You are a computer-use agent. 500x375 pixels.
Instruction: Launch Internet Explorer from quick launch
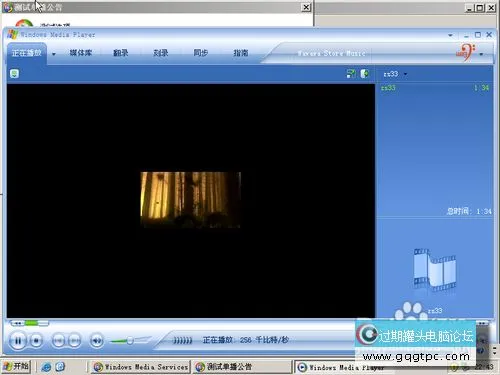click(x=46, y=367)
